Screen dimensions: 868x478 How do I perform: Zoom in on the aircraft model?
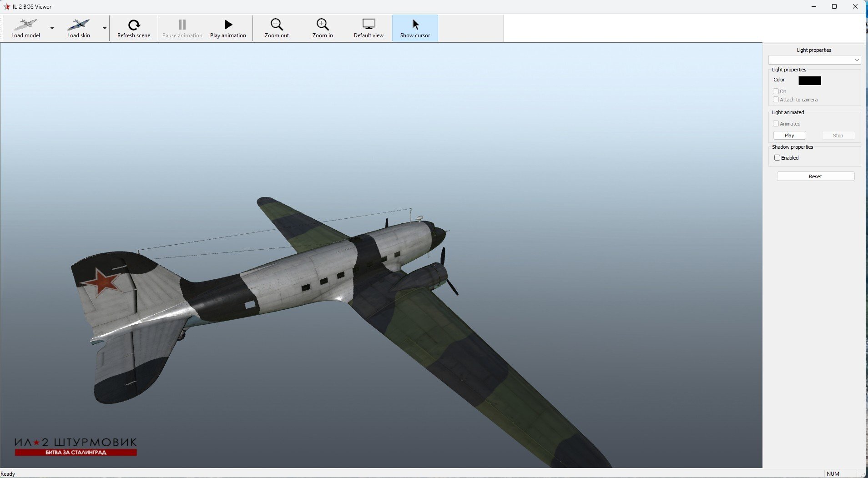(x=323, y=28)
